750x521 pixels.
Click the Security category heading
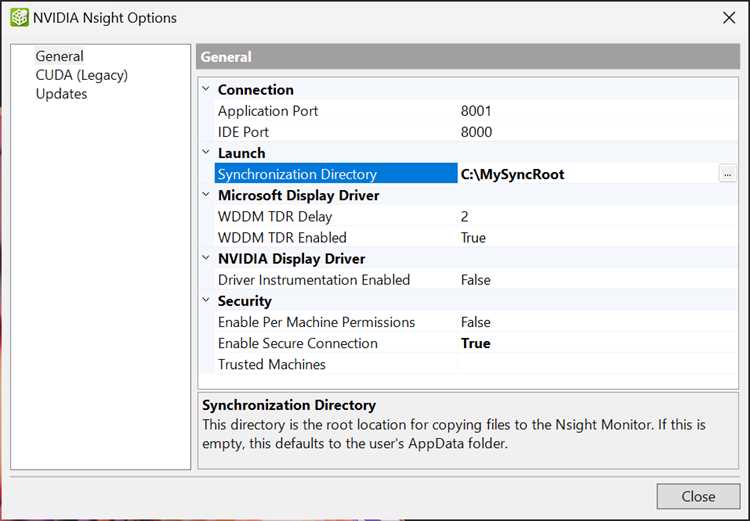pyautogui.click(x=244, y=301)
